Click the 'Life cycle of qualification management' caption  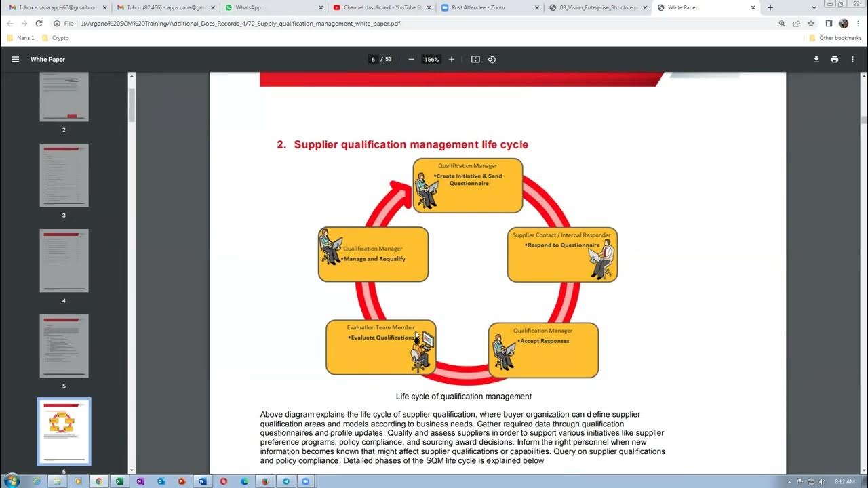(x=464, y=396)
